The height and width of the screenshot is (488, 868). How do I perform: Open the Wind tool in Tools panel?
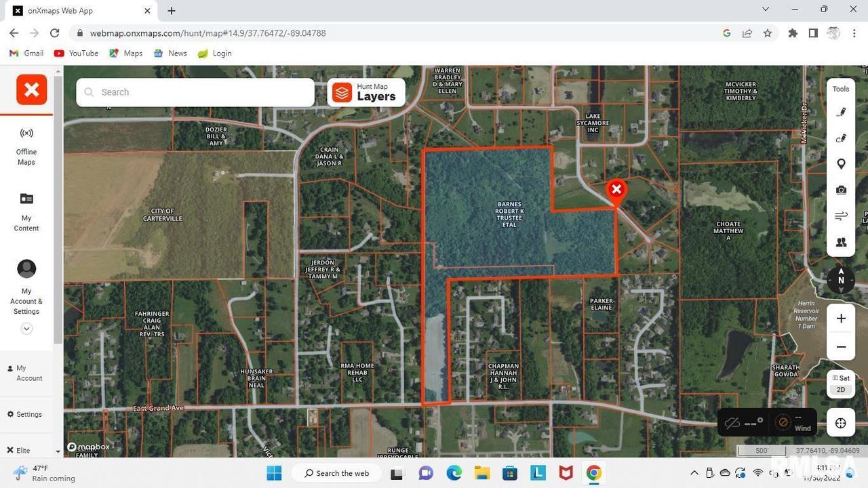click(841, 216)
